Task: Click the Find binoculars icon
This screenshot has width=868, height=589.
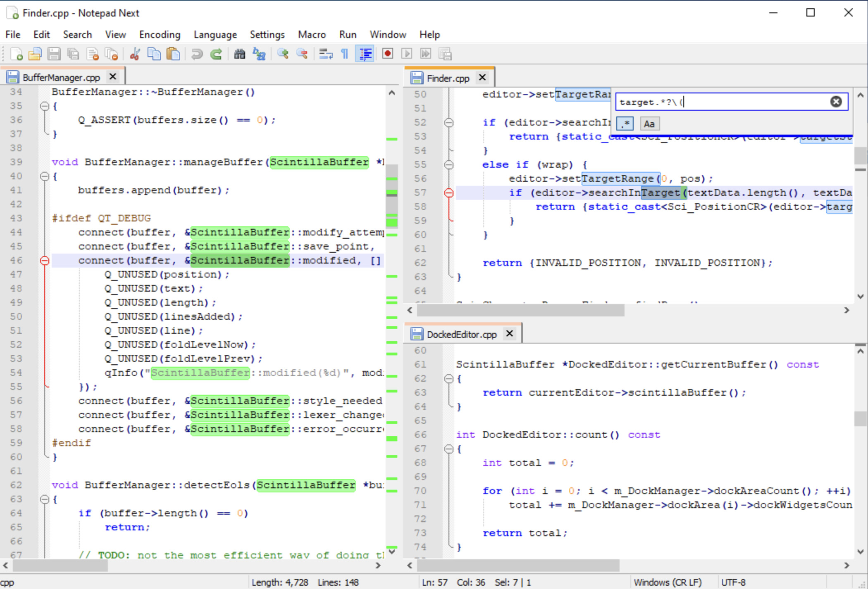Action: click(240, 54)
